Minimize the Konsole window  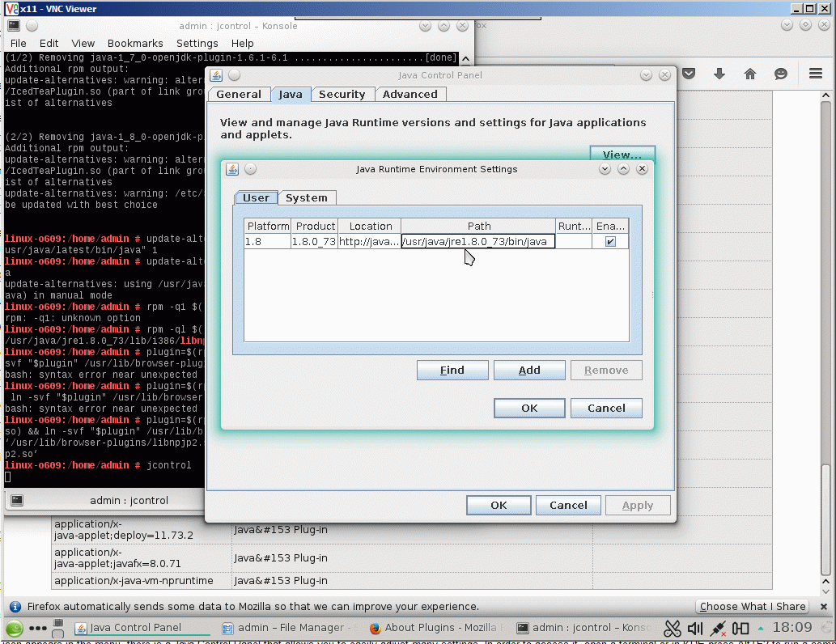pyautogui.click(x=425, y=26)
